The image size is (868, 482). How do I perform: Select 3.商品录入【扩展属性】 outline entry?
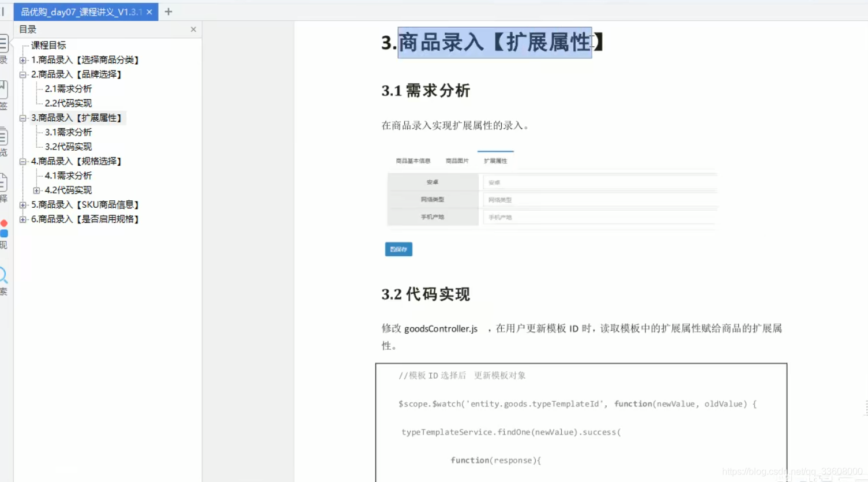[77, 118]
